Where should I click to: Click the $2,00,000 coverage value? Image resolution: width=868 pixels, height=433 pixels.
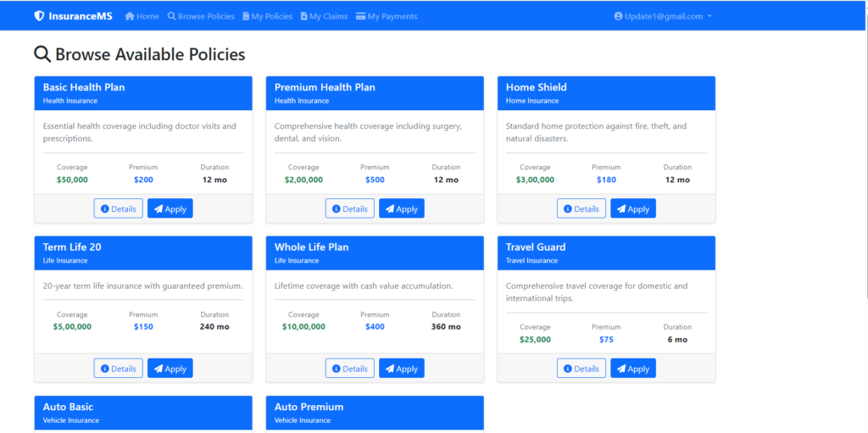pos(304,180)
